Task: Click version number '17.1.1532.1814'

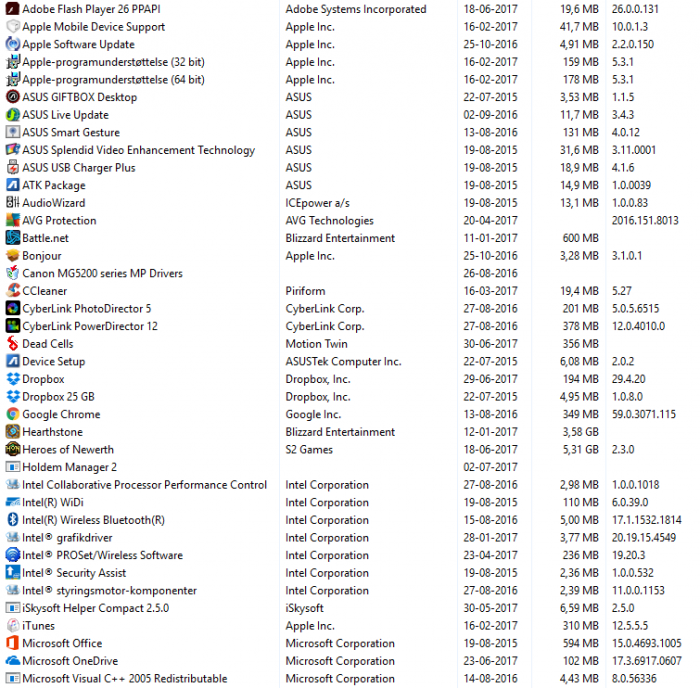Action: coord(646,520)
